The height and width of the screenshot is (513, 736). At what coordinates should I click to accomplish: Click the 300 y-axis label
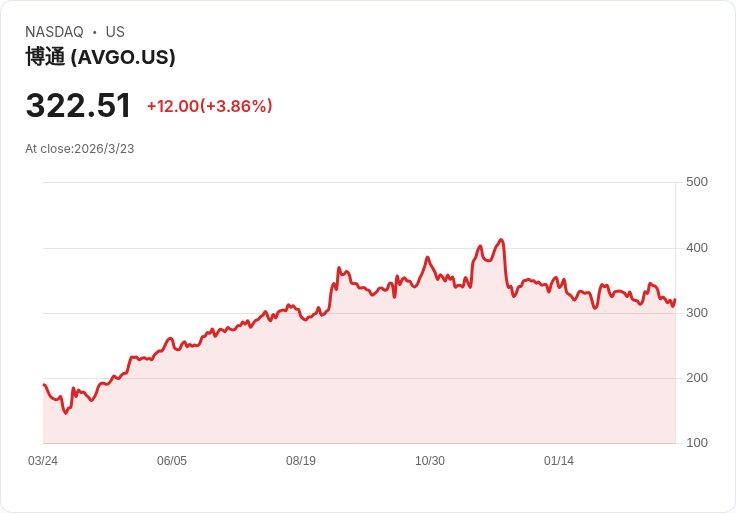point(697,313)
